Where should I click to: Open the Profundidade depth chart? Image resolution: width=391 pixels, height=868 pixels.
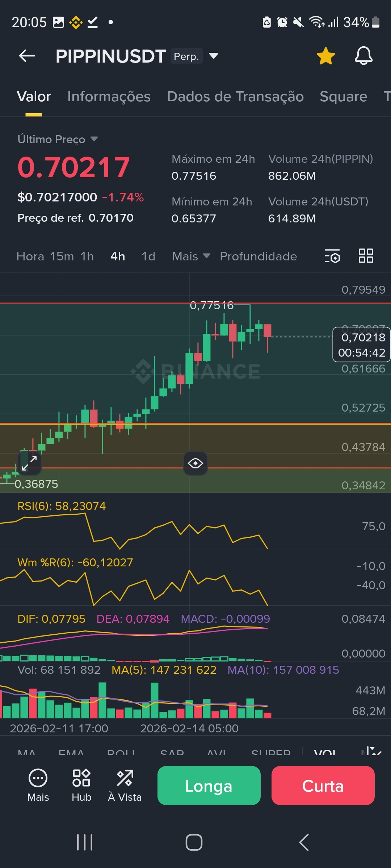coord(258,256)
